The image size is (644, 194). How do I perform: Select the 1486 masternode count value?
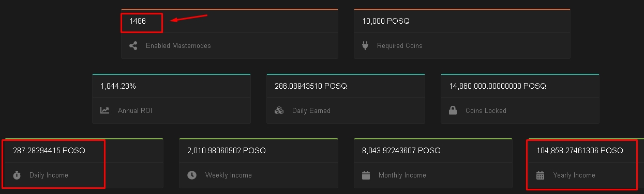tap(138, 21)
